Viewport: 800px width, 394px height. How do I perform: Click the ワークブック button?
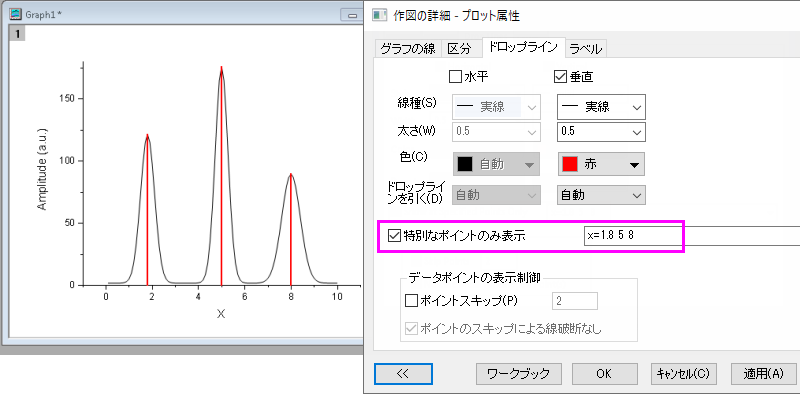pyautogui.click(x=519, y=374)
